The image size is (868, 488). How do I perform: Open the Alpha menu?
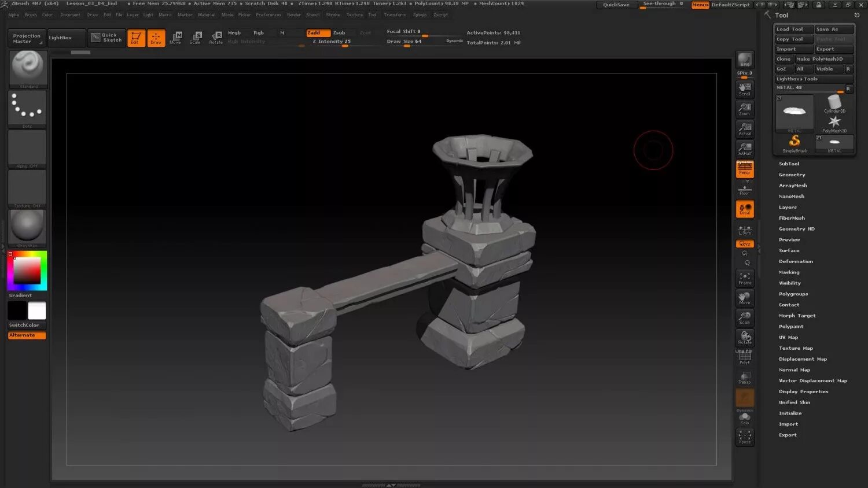14,15
